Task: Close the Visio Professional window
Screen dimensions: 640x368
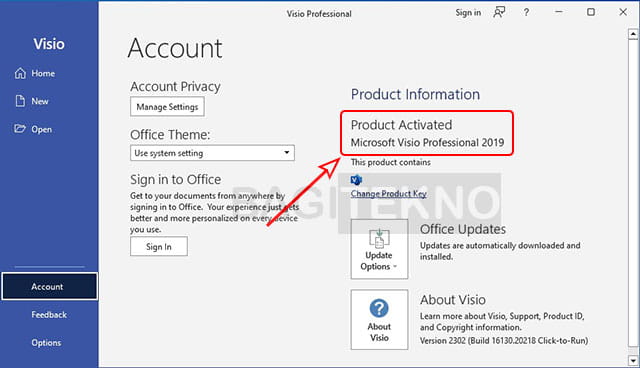Action: [623, 12]
